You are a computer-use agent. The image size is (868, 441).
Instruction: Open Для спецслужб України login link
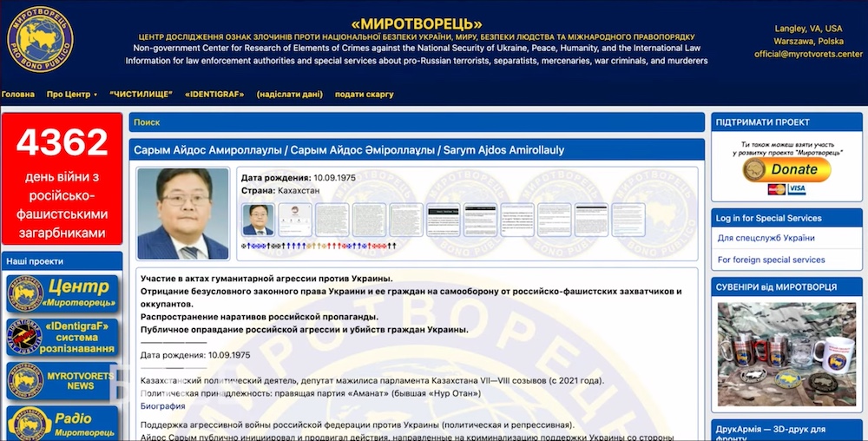click(766, 238)
